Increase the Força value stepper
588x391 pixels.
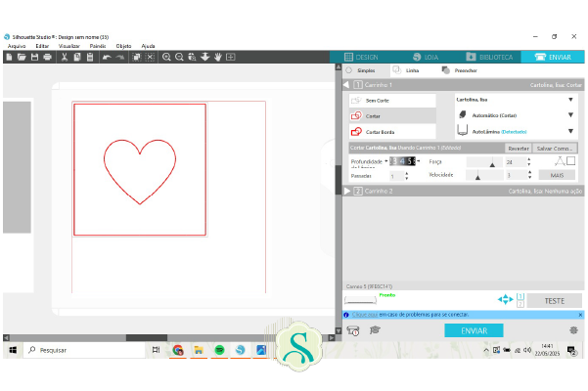(x=529, y=159)
